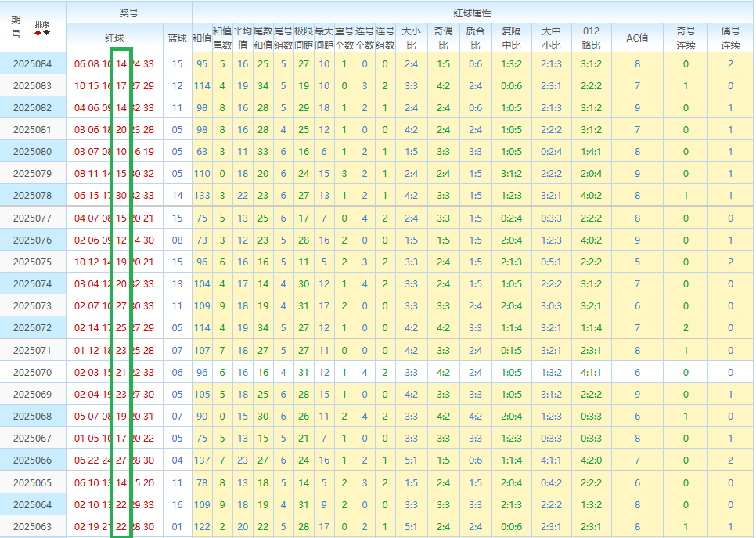Select issue number 2025083
Image resolution: width=756 pixels, height=538 pixels.
coord(32,86)
